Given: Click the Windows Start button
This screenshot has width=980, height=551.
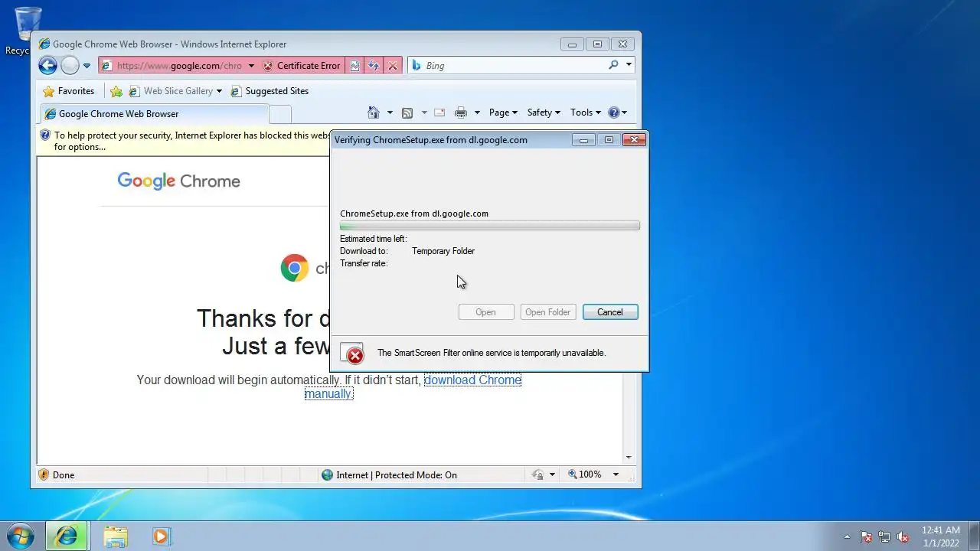Looking at the screenshot, I should point(21,536).
